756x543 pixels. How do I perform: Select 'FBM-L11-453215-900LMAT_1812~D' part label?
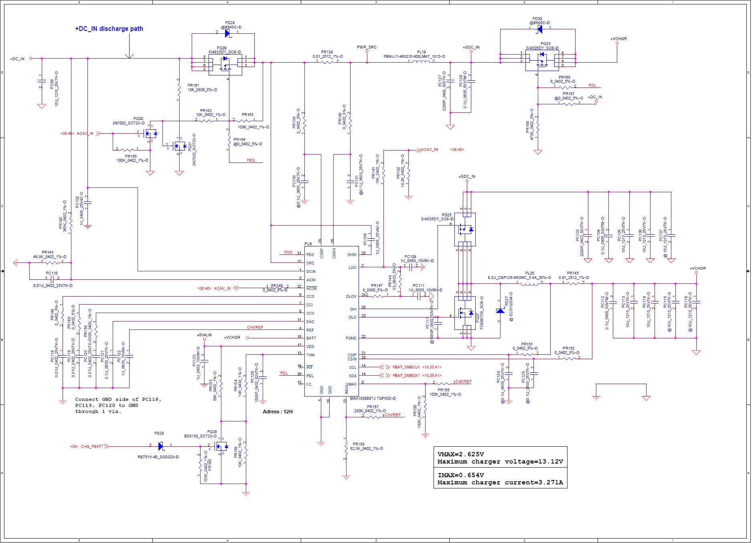[414, 57]
